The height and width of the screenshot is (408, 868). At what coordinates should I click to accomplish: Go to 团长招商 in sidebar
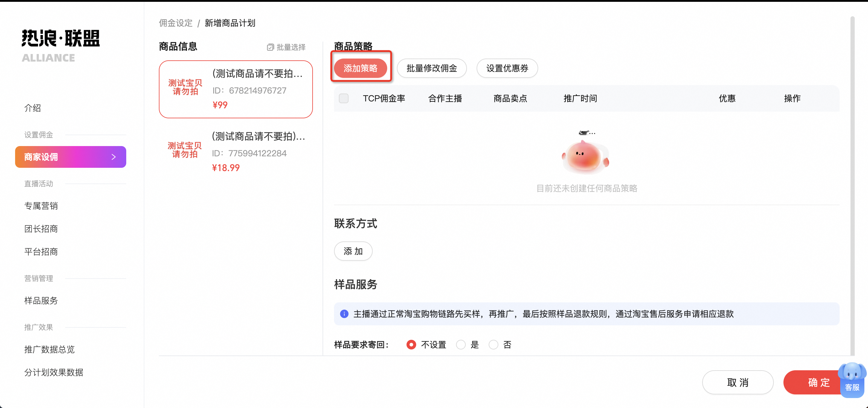pos(41,228)
